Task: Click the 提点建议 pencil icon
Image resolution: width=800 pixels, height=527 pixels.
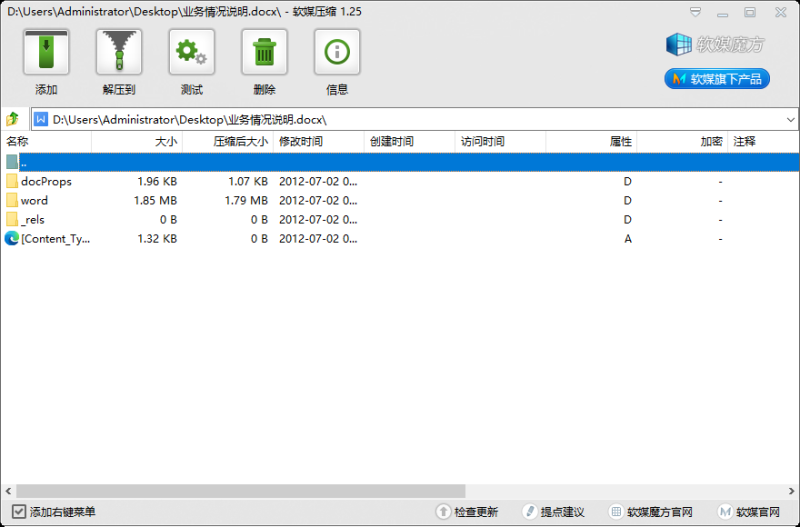Action: 530,511
